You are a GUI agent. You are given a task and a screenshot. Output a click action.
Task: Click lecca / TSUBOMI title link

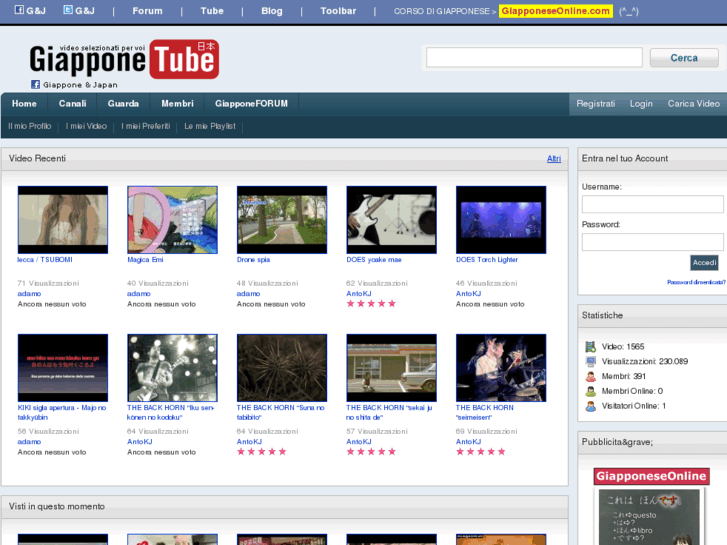(x=45, y=260)
